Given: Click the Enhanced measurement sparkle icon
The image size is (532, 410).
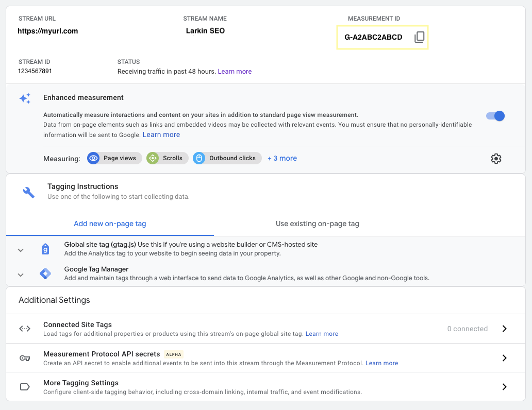Looking at the screenshot, I should [x=25, y=98].
